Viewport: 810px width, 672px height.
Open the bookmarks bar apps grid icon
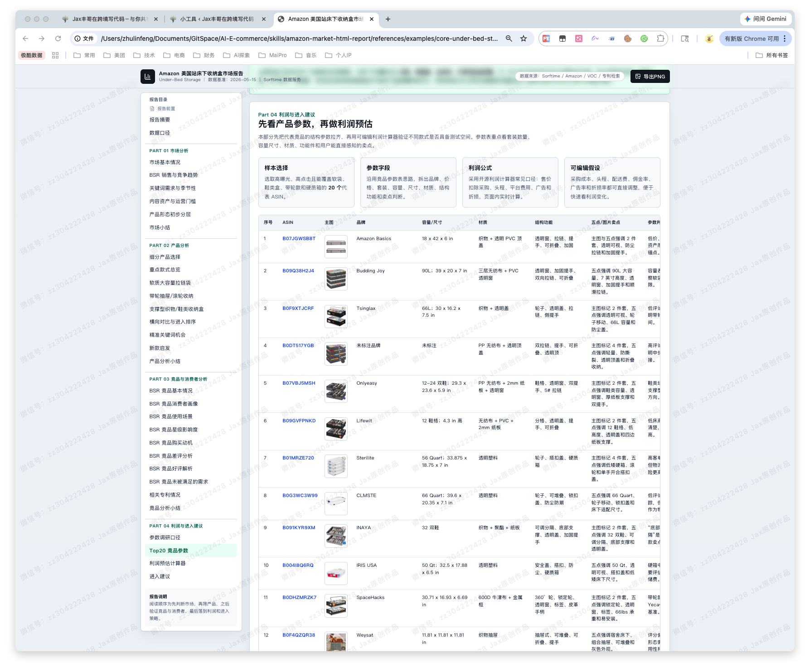(x=55, y=55)
